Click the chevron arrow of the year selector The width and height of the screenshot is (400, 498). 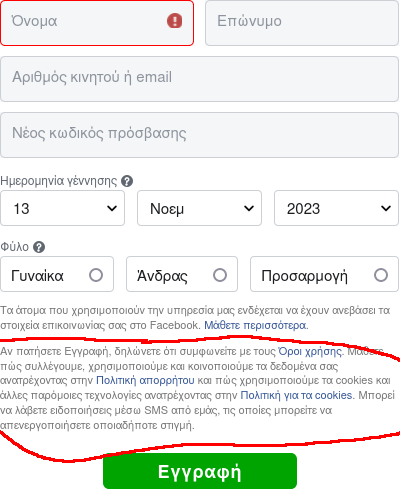(386, 208)
